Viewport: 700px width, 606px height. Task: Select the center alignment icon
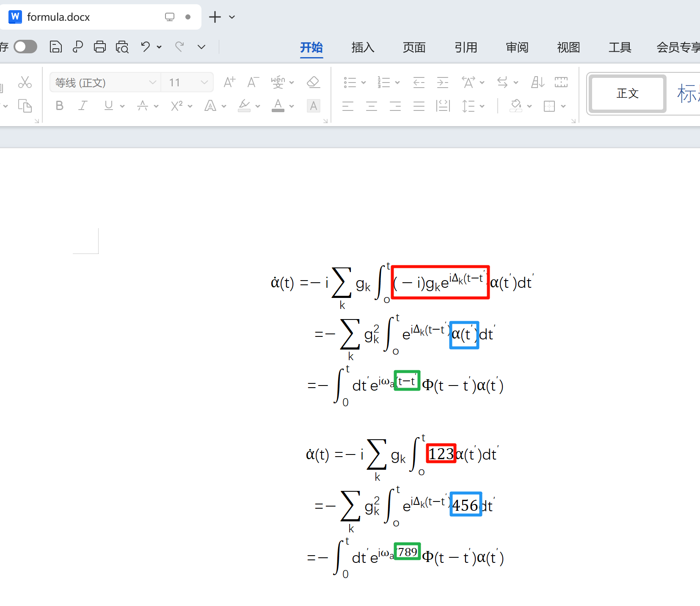(x=371, y=106)
